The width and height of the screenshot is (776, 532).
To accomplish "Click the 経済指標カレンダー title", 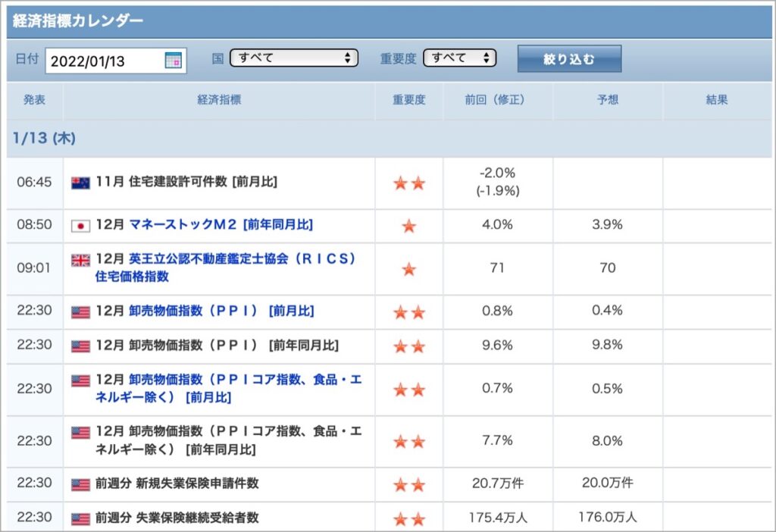I will click(x=78, y=20).
